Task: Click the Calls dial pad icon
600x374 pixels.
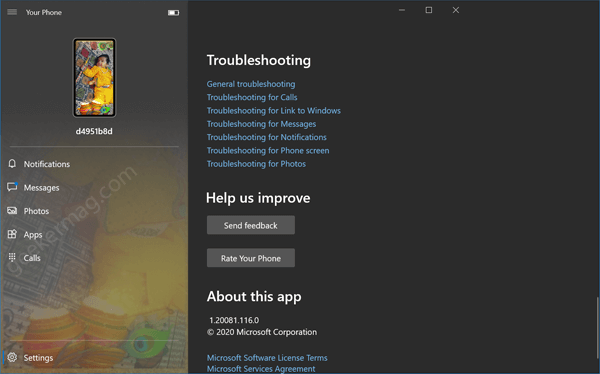Action: (12, 258)
